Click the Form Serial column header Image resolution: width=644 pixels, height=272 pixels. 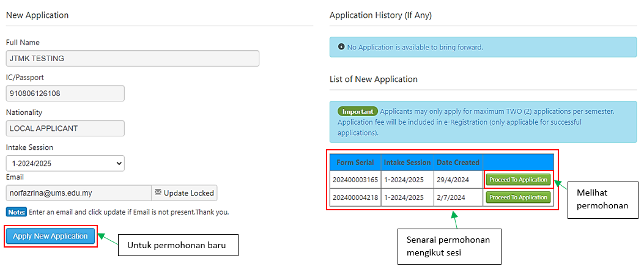tap(355, 163)
